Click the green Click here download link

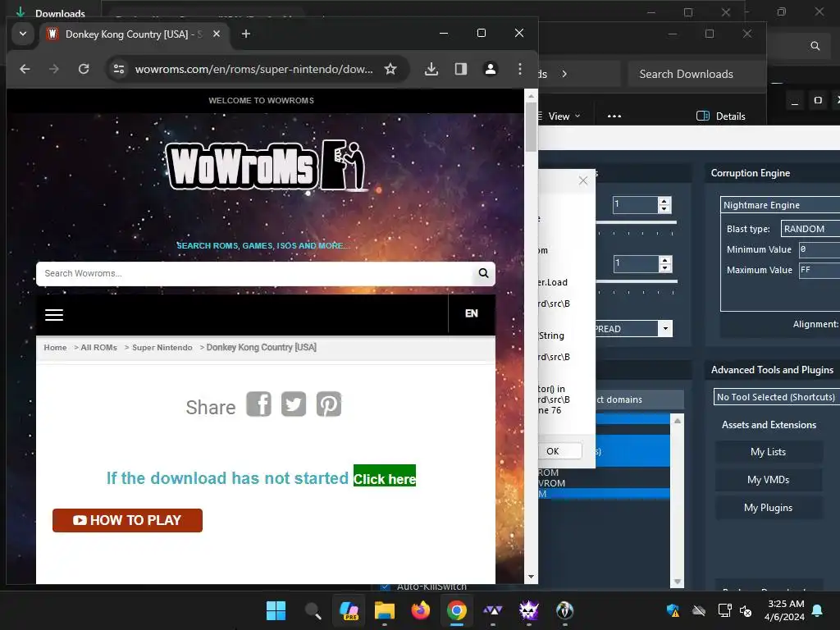tap(385, 477)
